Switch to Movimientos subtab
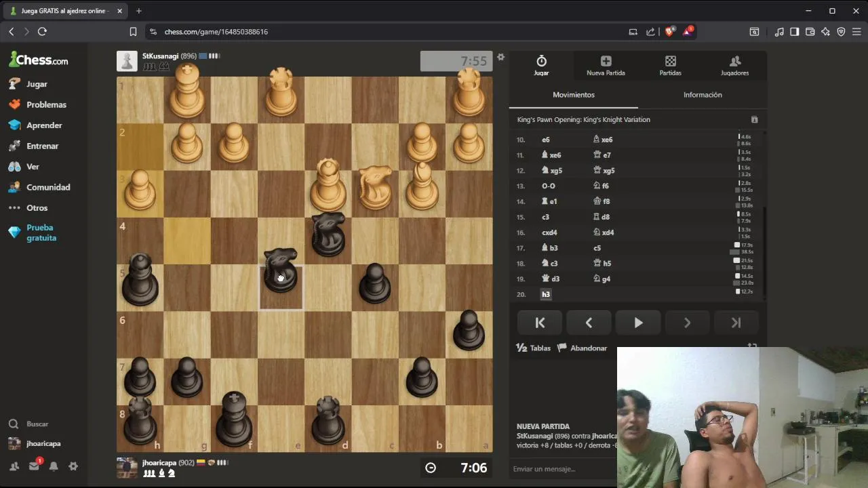 tap(574, 95)
